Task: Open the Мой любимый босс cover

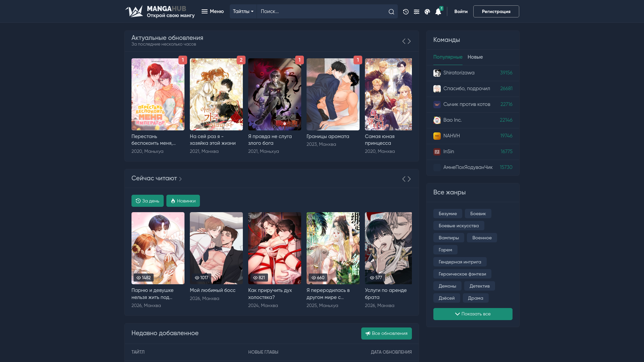Action: coord(216,248)
